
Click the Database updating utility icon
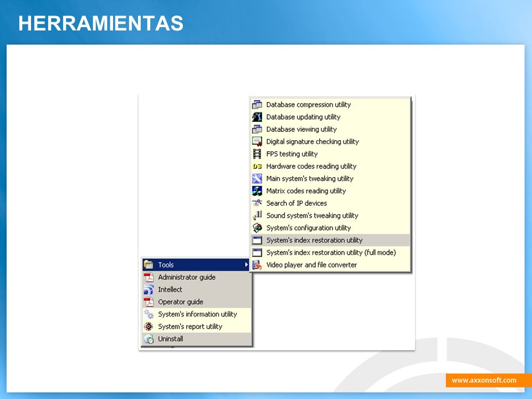tap(257, 117)
